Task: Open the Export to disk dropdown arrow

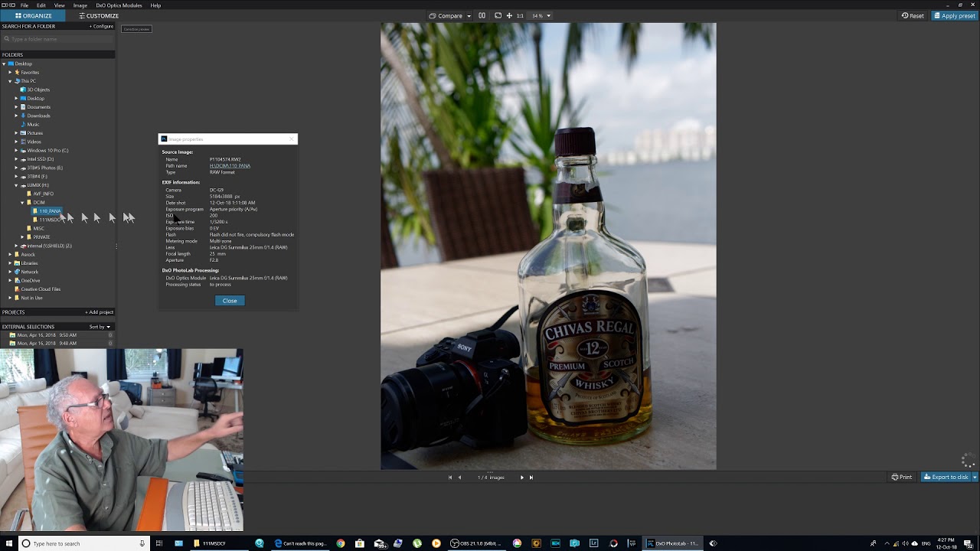Action: point(975,477)
